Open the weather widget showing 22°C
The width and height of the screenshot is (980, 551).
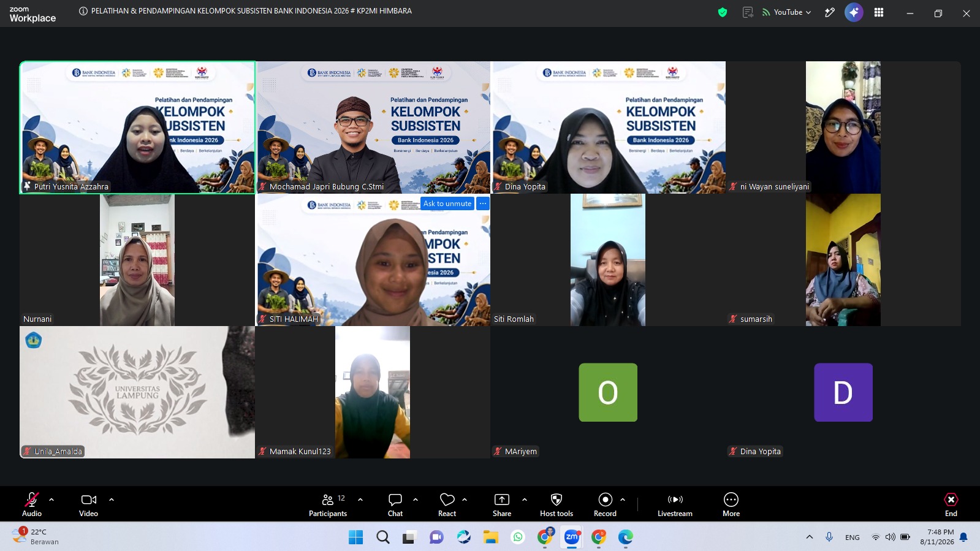click(36, 536)
